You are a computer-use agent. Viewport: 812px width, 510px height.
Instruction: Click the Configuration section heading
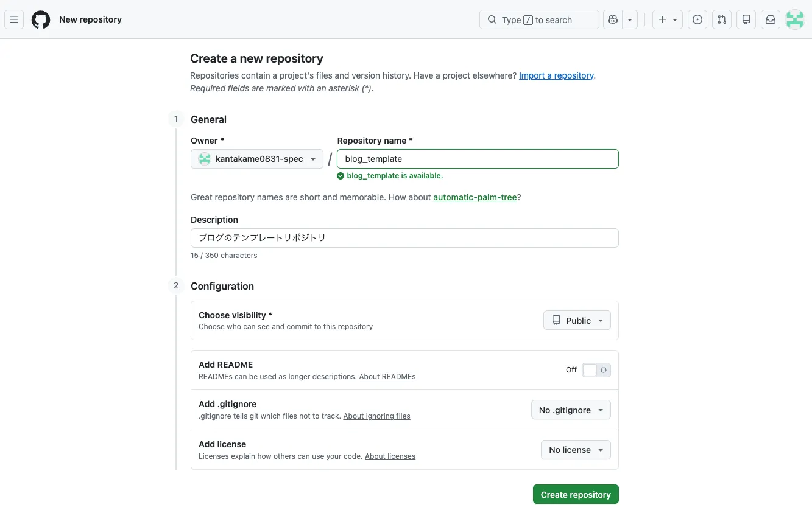pyautogui.click(x=222, y=286)
